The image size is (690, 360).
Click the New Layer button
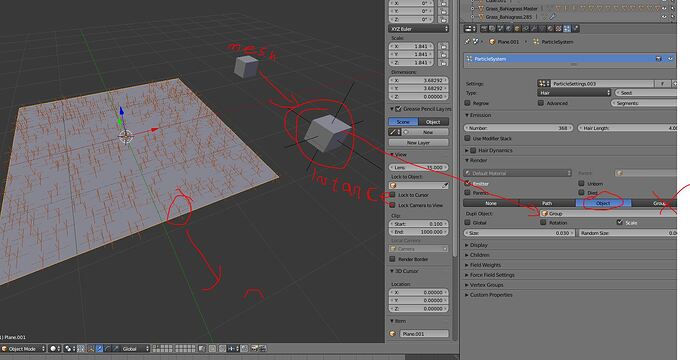(x=418, y=143)
